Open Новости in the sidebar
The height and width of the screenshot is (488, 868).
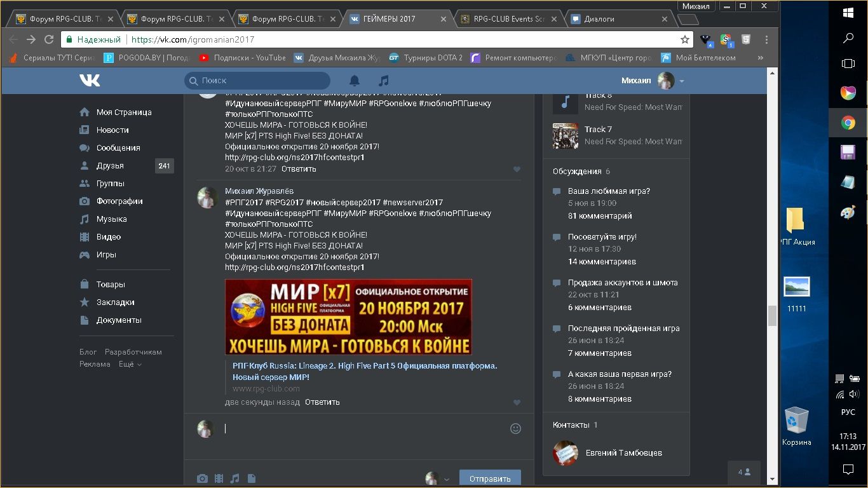[x=112, y=130]
